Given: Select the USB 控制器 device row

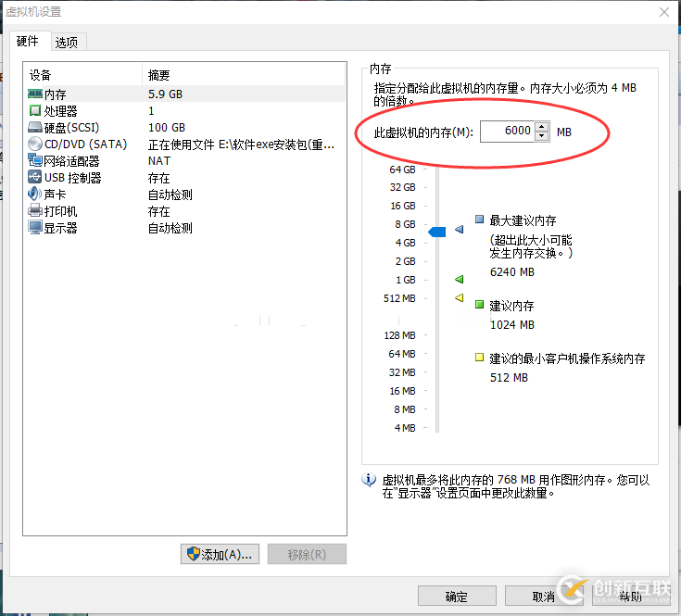Looking at the screenshot, I should [185, 177].
